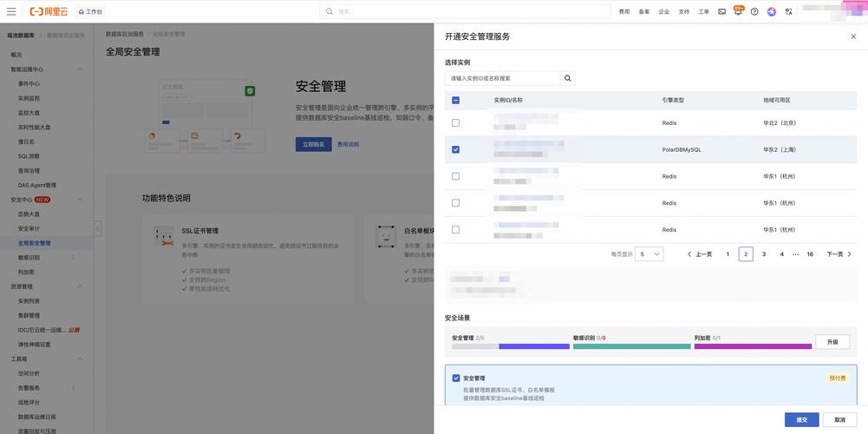Open the 支持 top menu
This screenshot has height=434, width=868.
coord(683,11)
